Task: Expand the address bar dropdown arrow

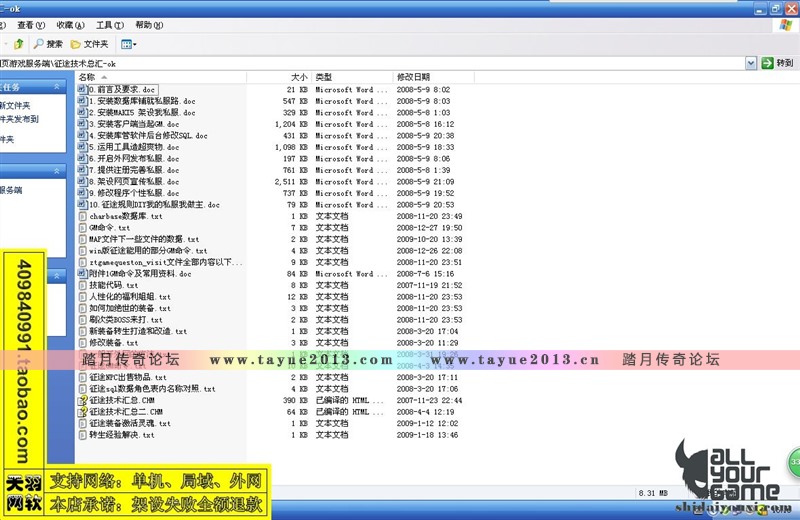Action: [x=751, y=63]
